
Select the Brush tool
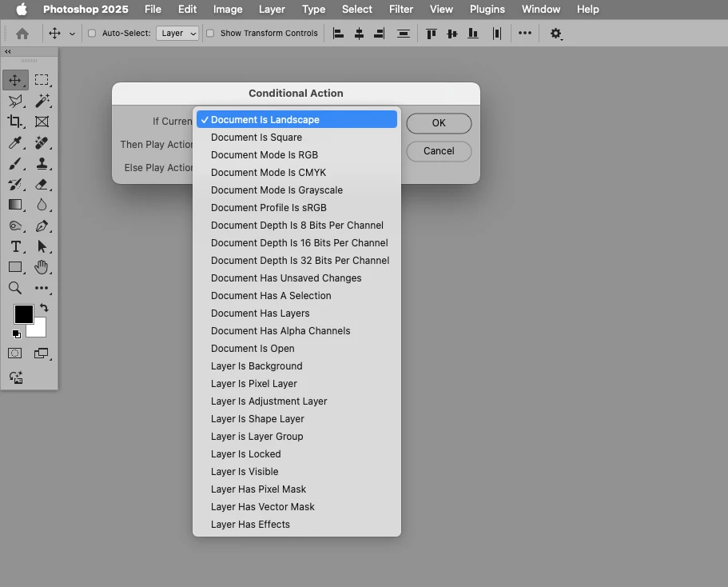(x=15, y=164)
